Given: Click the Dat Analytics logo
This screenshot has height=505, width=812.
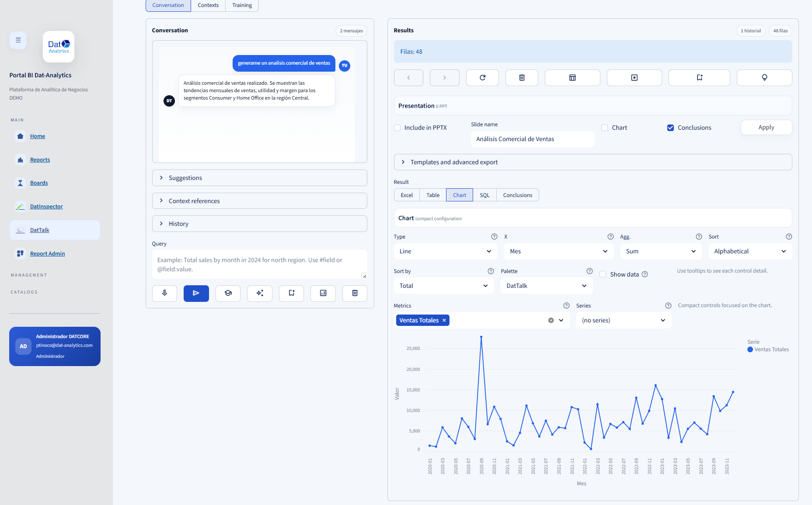Looking at the screenshot, I should coord(59,47).
